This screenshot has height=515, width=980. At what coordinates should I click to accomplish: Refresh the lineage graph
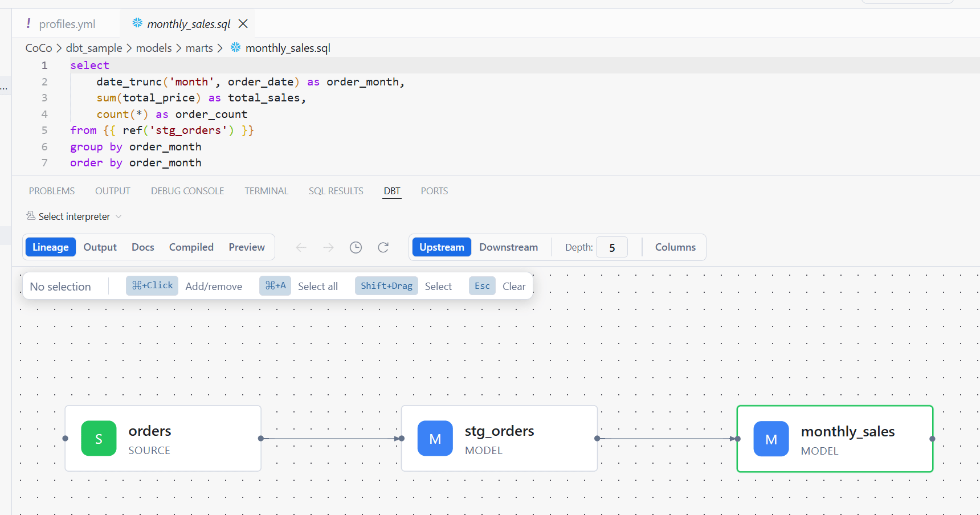coord(383,247)
